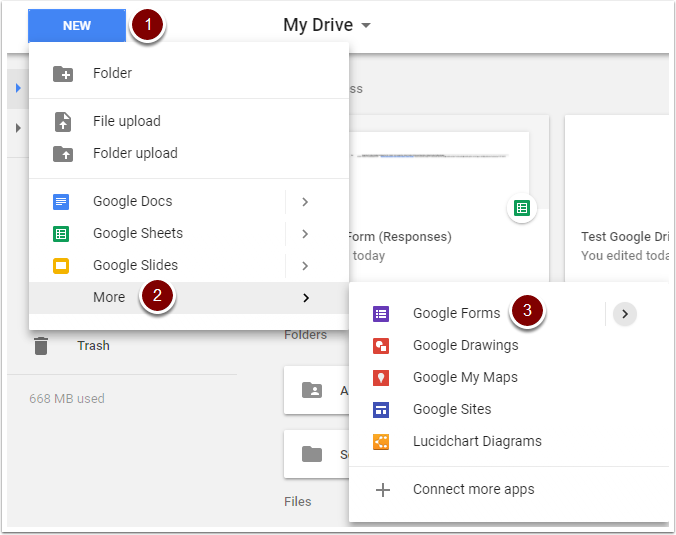Select Google Docs in the New menu

[x=132, y=201]
